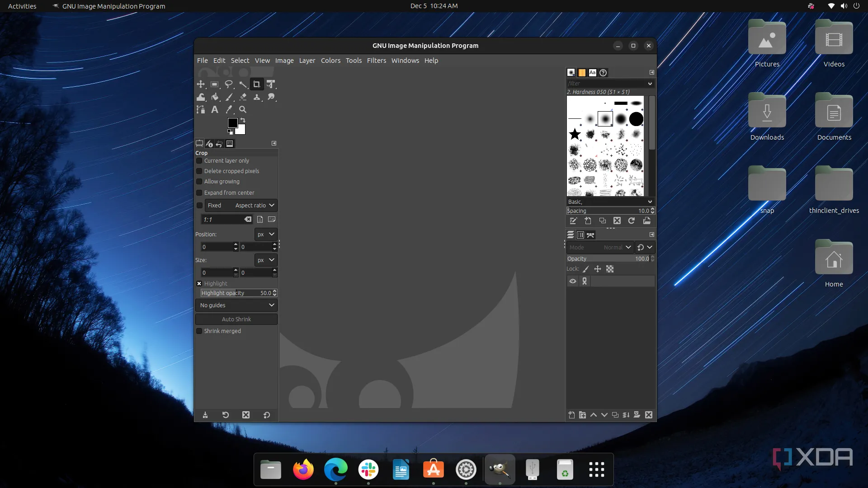Screen dimensions: 868x488
Task: Open the Size unit px dropdown
Action: tap(266, 260)
